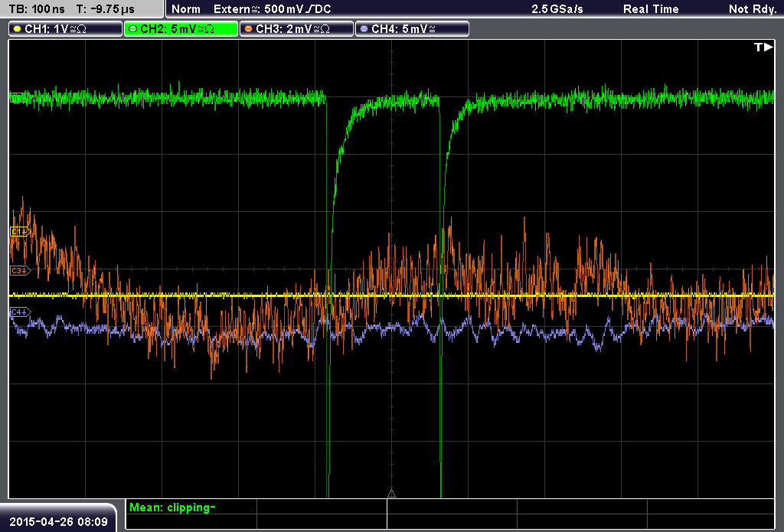
Task: Click the 2015-04-26 08:09 date stamp
Action: pos(58,522)
